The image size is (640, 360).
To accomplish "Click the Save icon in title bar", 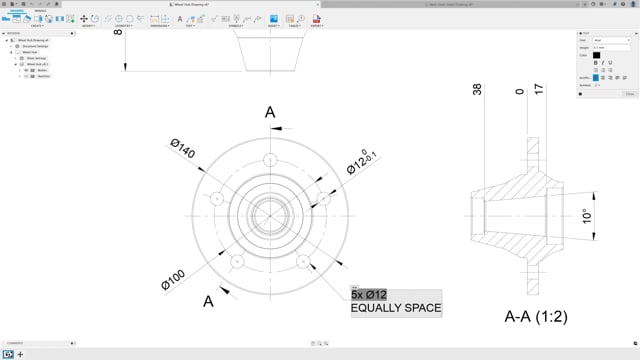I will tap(23, 4).
